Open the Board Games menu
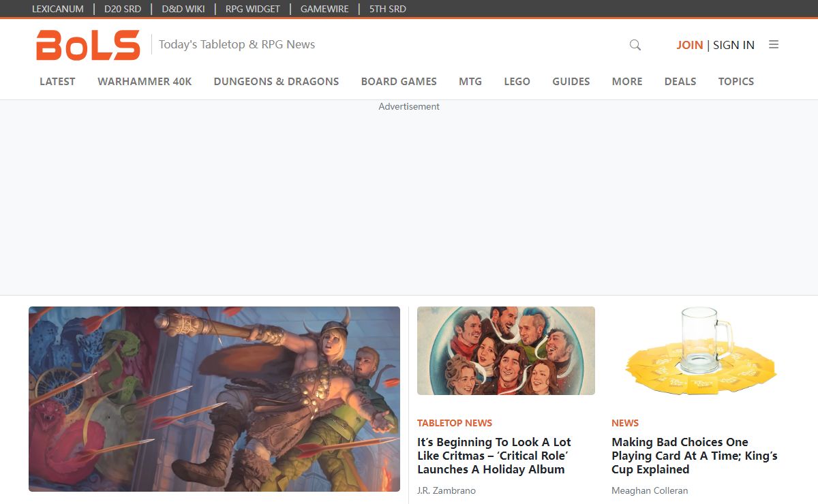818x504 pixels. click(399, 81)
